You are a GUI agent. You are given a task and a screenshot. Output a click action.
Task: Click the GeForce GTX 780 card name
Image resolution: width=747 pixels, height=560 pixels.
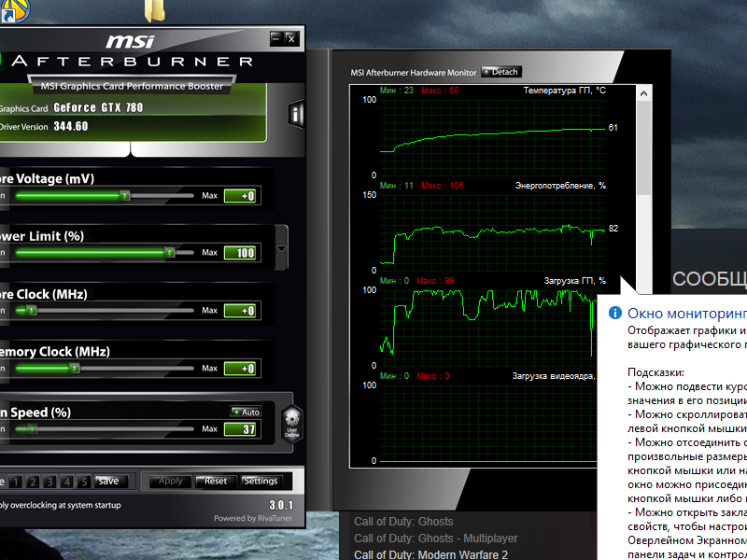pyautogui.click(x=99, y=107)
